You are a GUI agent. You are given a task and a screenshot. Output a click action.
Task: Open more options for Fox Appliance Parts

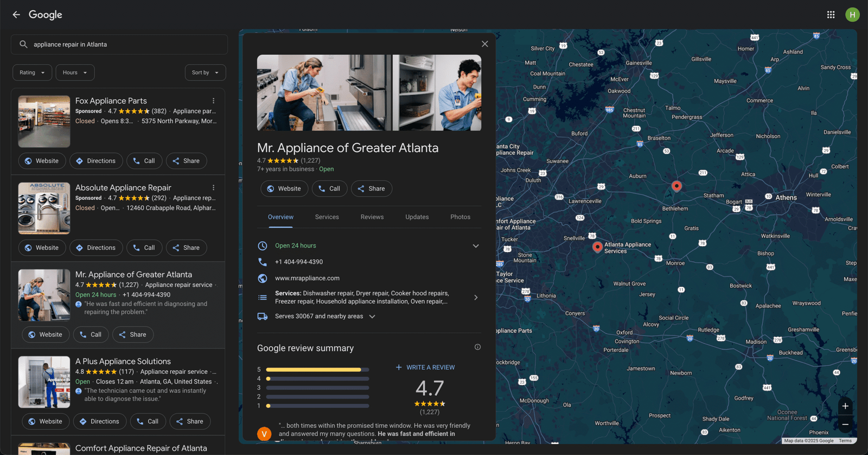pos(213,101)
